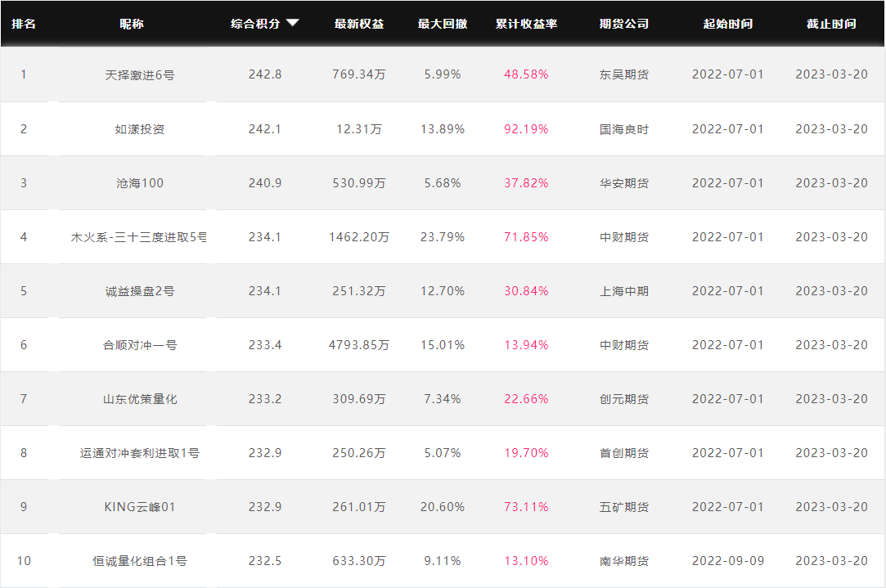Click the drawdown value 9.11%
This screenshot has height=588, width=886.
(443, 561)
